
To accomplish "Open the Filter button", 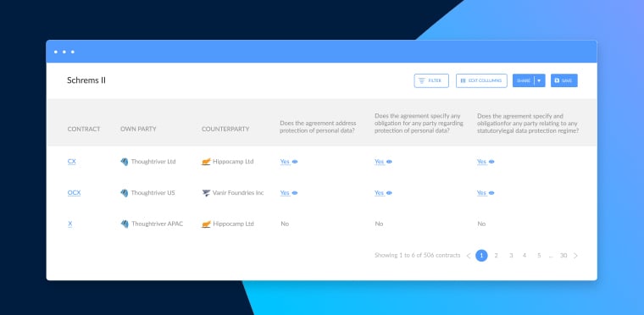I will point(431,80).
